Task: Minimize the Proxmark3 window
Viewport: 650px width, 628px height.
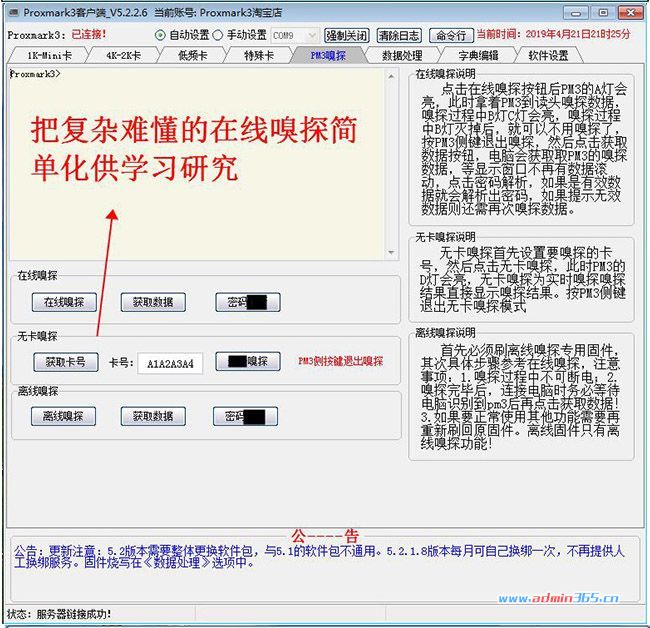Action: pos(576,12)
